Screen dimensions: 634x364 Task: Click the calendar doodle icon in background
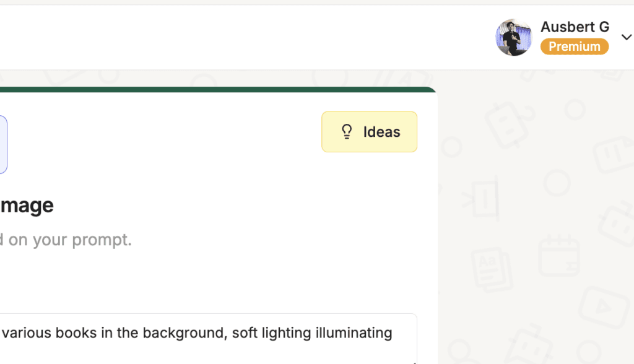(559, 256)
